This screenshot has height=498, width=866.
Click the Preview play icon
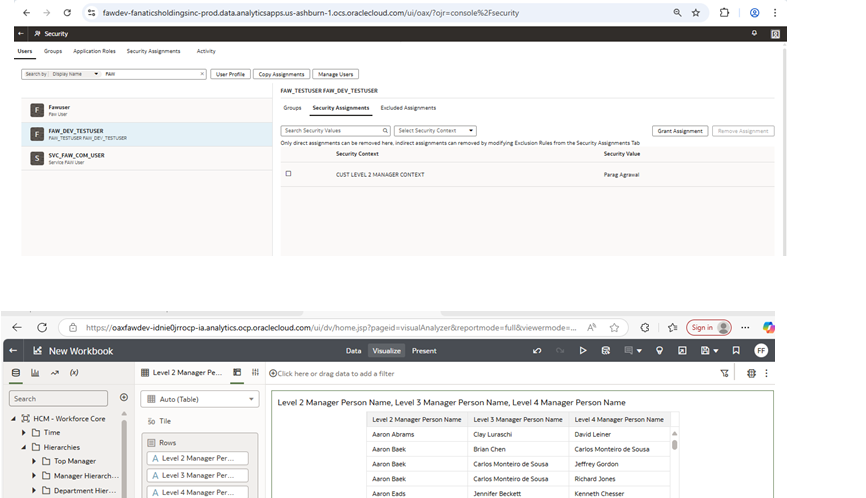[x=583, y=351]
